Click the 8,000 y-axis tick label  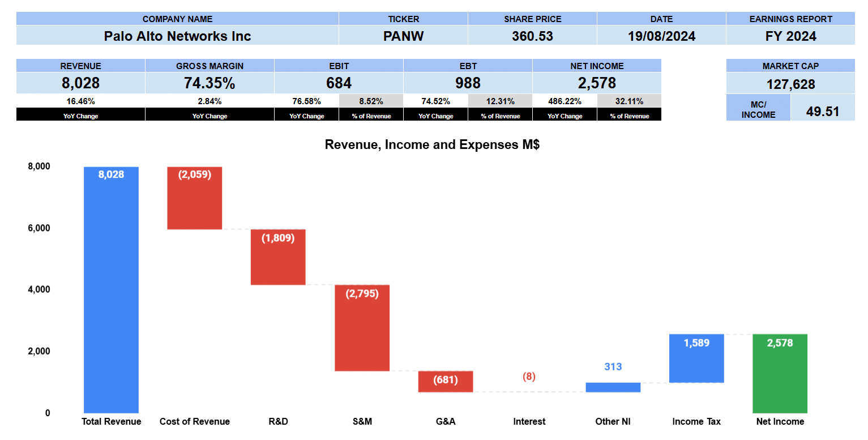coord(39,166)
